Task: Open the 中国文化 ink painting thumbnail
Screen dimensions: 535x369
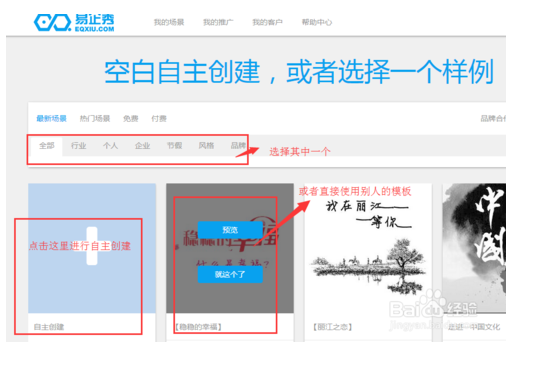Action: [474, 248]
